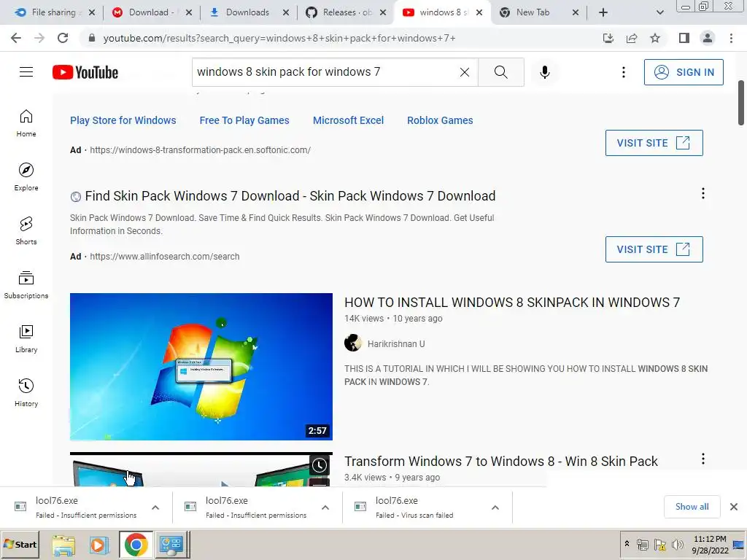Open options for Transform Windows 7 video
Viewport: 747px width, 560px height.
[x=703, y=459]
